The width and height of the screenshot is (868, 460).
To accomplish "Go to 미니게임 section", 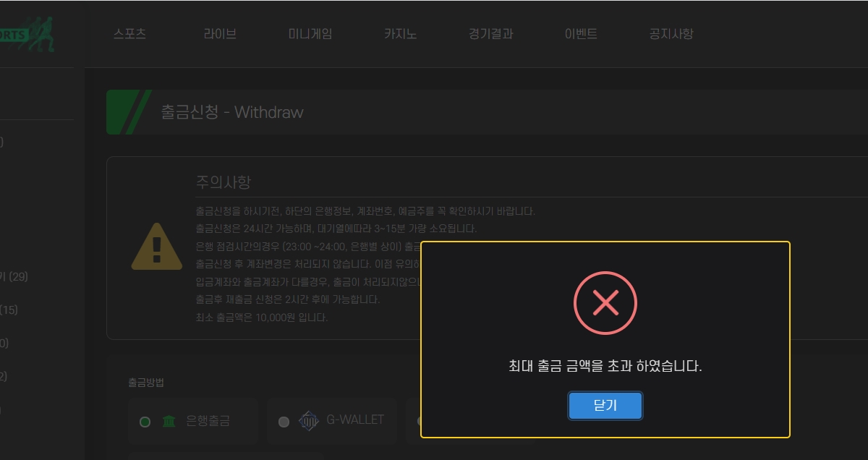I will (310, 34).
